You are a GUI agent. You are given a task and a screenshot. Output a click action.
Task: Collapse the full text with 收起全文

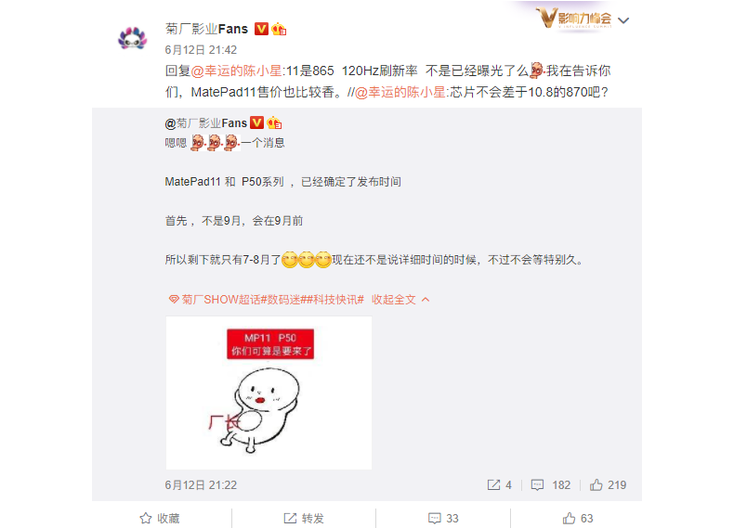click(400, 299)
